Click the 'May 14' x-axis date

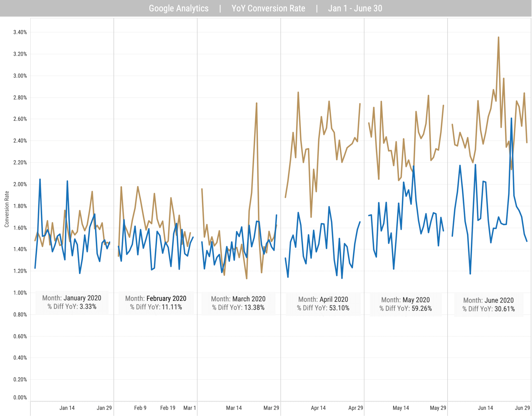tap(401, 408)
